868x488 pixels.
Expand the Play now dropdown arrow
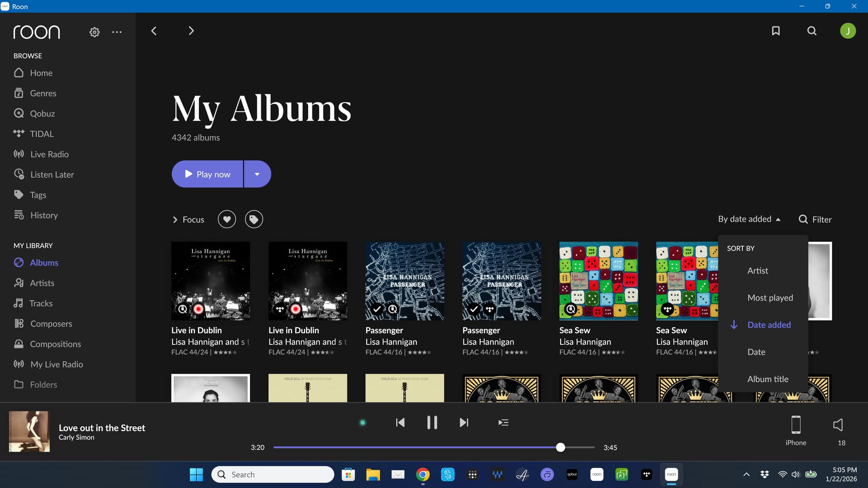coord(257,174)
